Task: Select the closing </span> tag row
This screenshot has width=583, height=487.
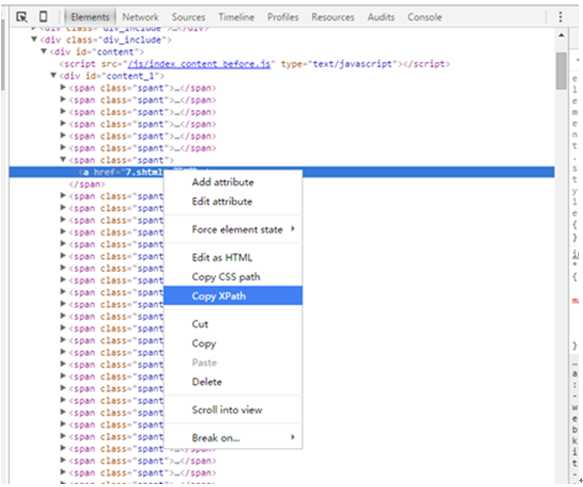Action: click(x=87, y=184)
